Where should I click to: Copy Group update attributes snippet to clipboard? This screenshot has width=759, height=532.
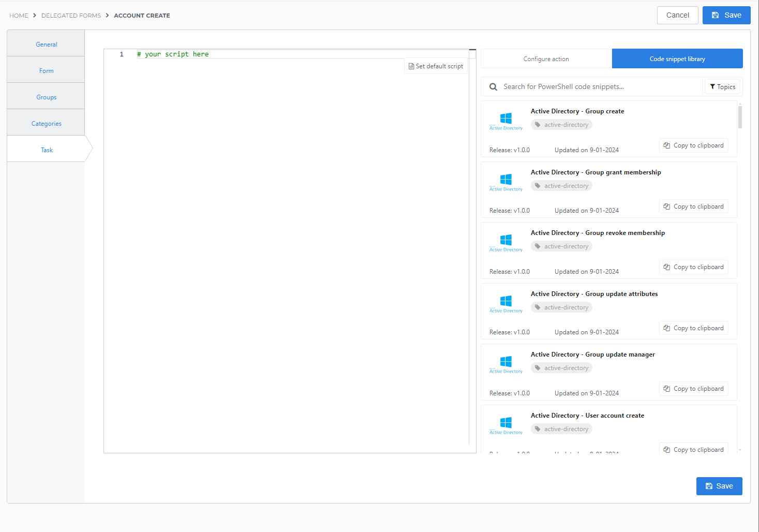pos(694,328)
